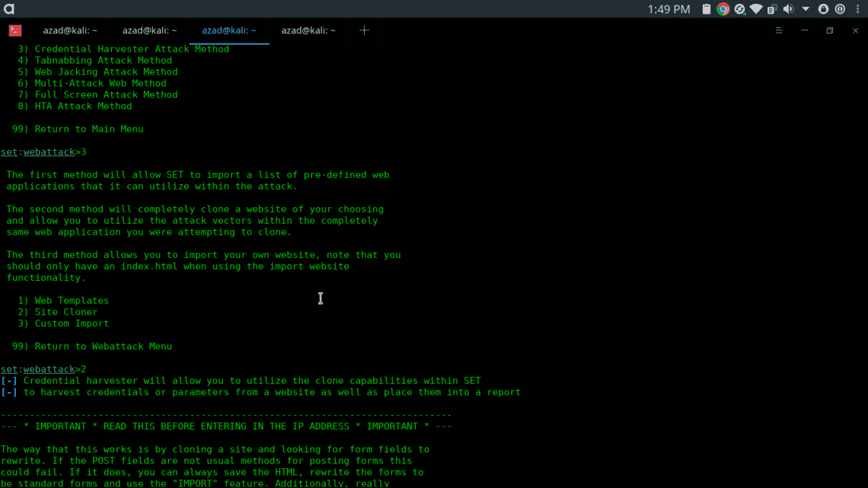Image resolution: width=868 pixels, height=488 pixels.
Task: Click '2) Site Cloner' option text
Action: point(58,312)
